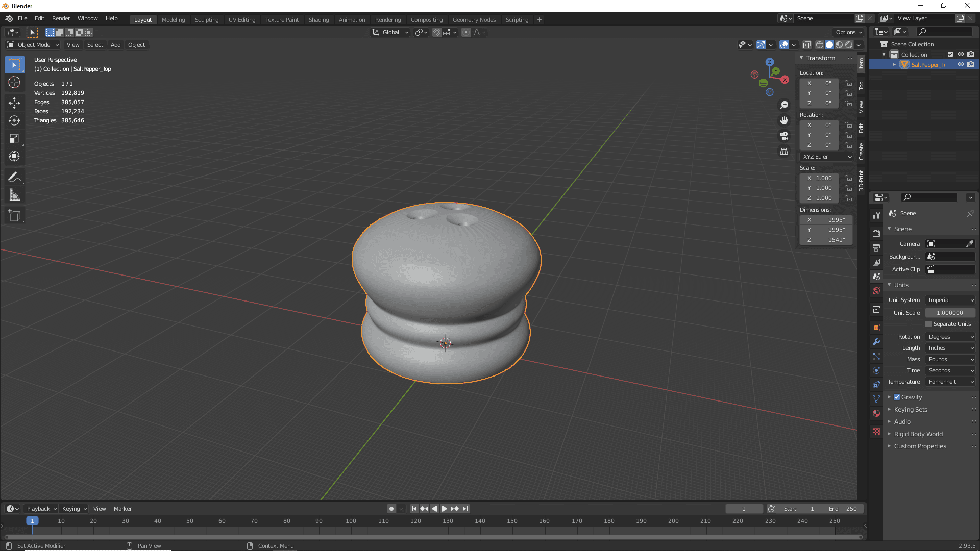The width and height of the screenshot is (980, 551).
Task: Select the Annotate tool
Action: point(14,177)
